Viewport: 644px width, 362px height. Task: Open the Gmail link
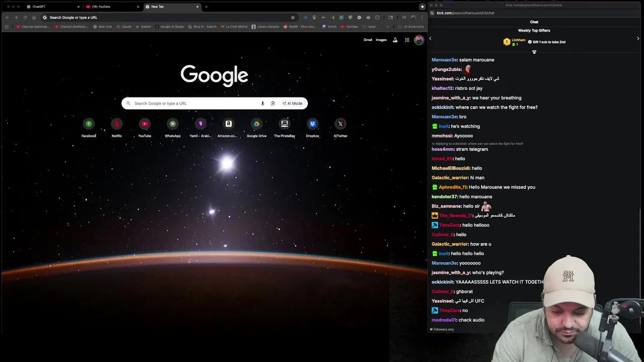[x=368, y=40]
